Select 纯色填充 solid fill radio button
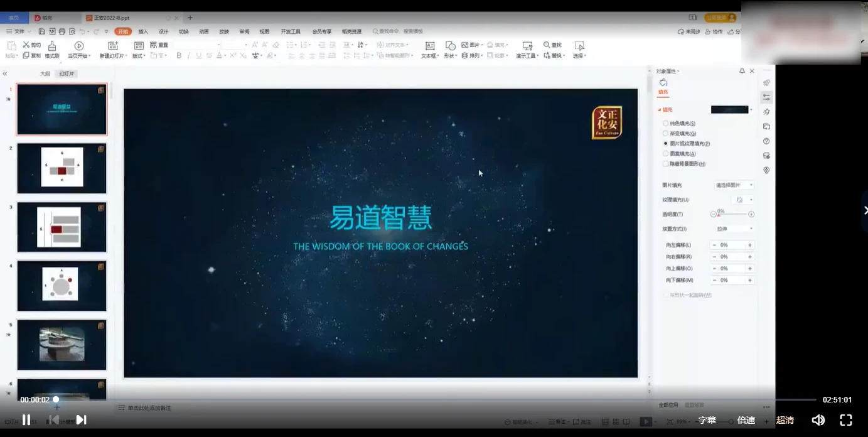The width and height of the screenshot is (868, 437). [665, 124]
